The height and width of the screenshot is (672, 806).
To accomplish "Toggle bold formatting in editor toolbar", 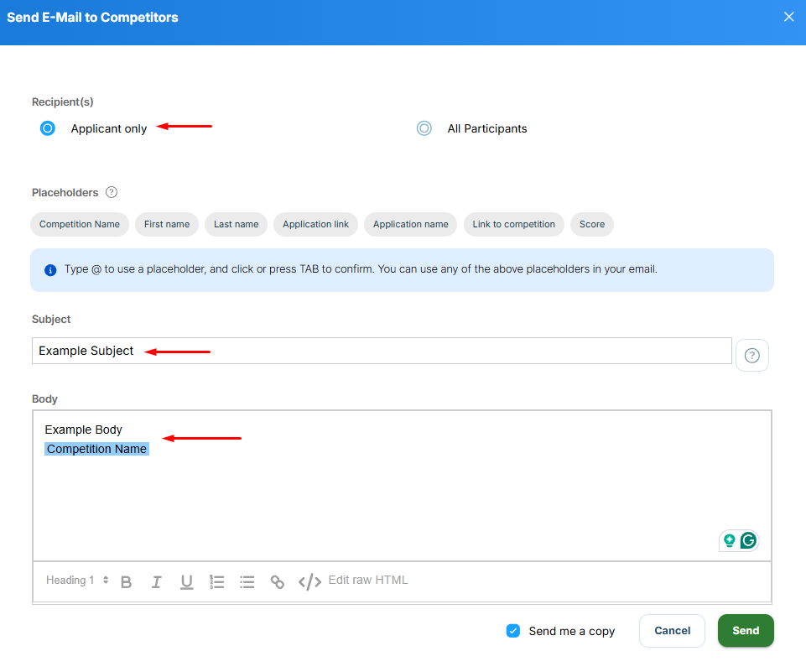I will (127, 581).
